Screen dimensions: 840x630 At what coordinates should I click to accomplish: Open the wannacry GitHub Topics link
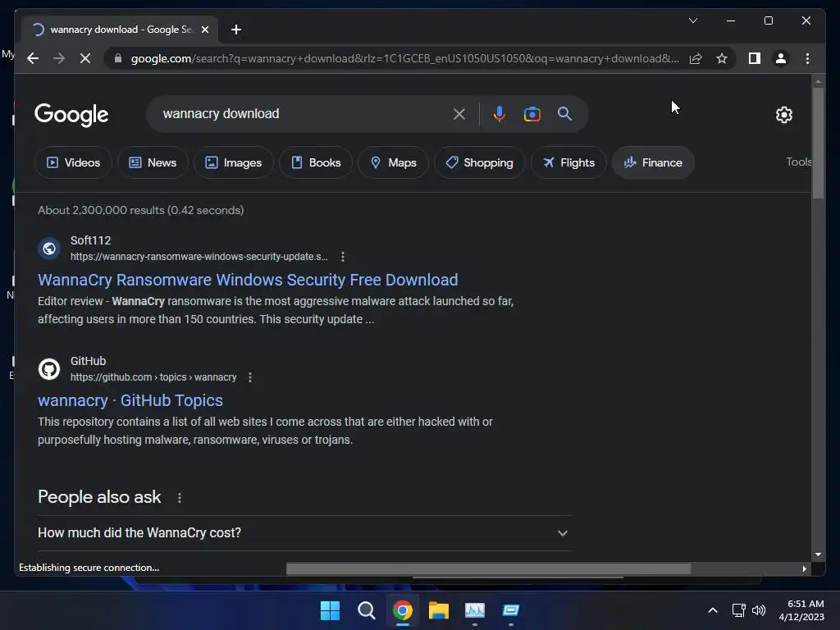click(x=130, y=400)
